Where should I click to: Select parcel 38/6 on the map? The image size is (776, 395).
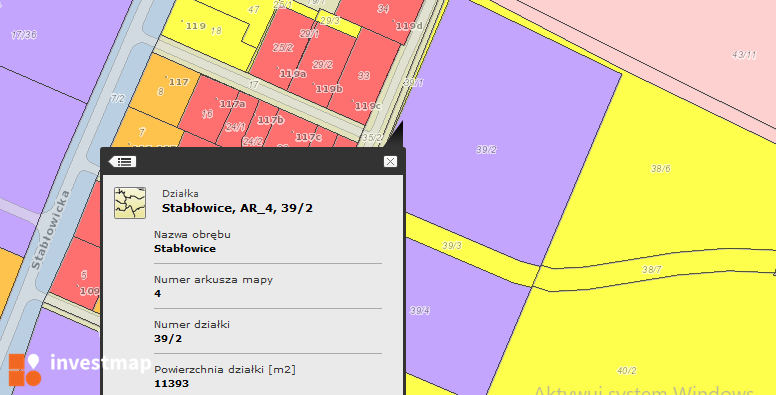[660, 169]
